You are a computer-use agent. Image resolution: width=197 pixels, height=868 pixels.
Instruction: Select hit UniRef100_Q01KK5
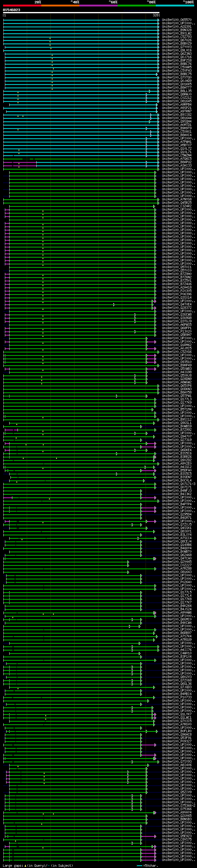177,84
